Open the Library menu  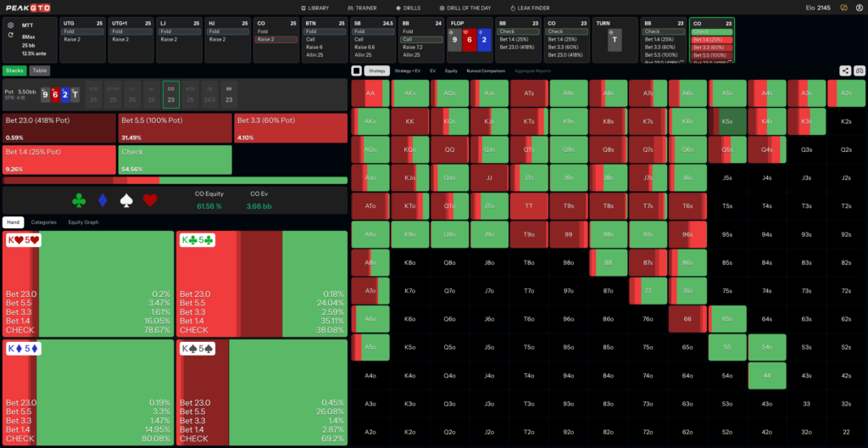coord(315,8)
